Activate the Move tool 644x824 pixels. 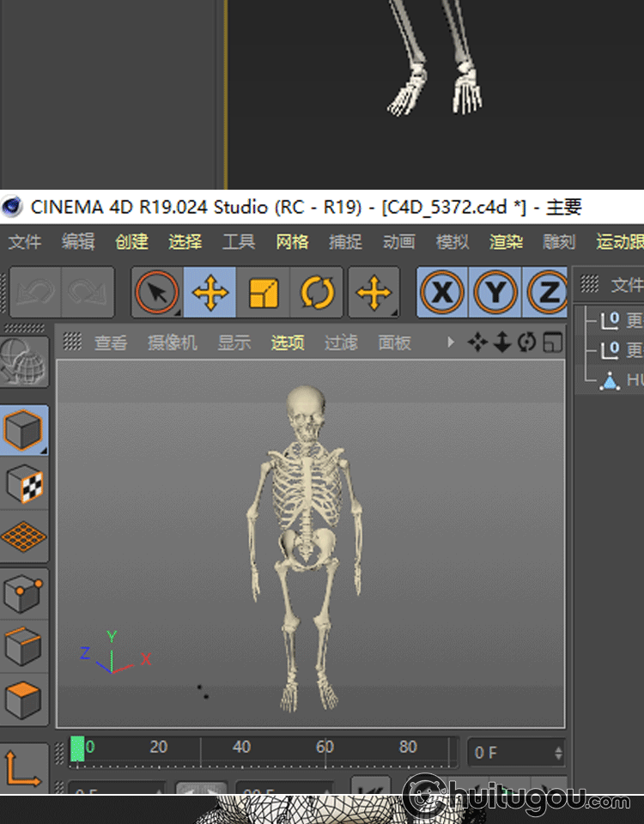[210, 294]
